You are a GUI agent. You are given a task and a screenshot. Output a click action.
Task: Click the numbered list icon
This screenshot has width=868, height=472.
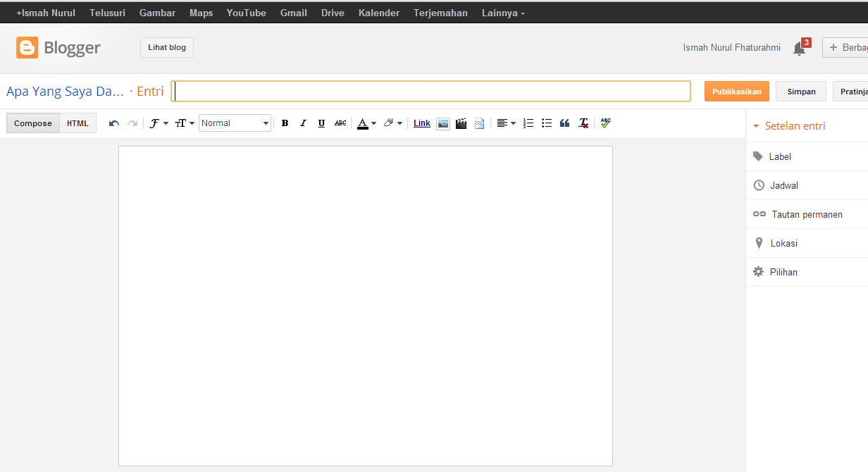[528, 123]
